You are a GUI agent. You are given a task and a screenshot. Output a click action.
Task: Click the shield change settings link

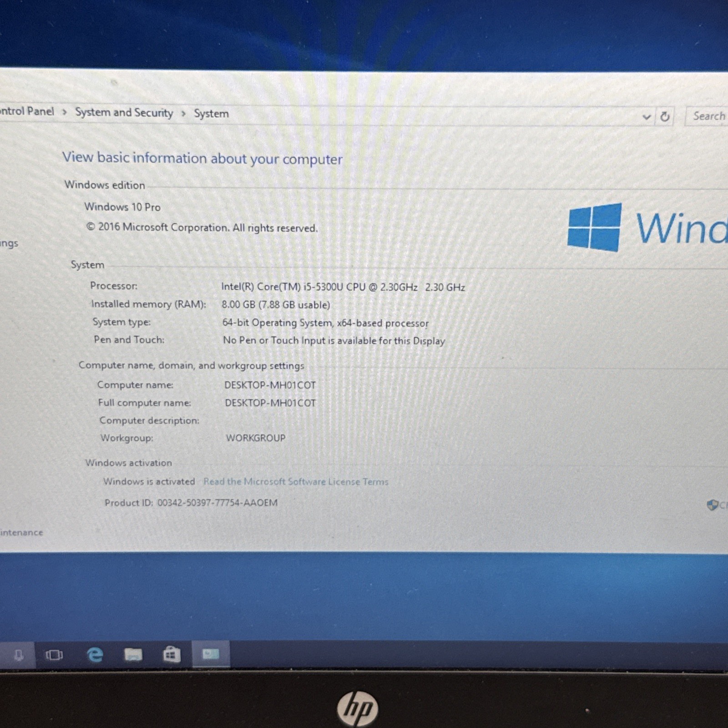718,505
